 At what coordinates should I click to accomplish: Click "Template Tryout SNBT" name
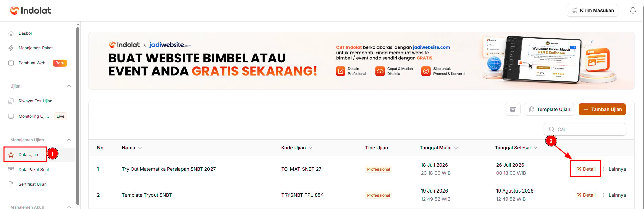pyautogui.click(x=147, y=195)
